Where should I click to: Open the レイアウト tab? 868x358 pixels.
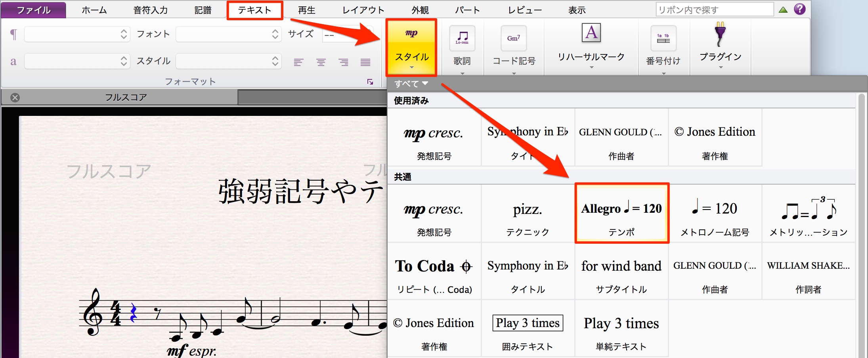363,10
